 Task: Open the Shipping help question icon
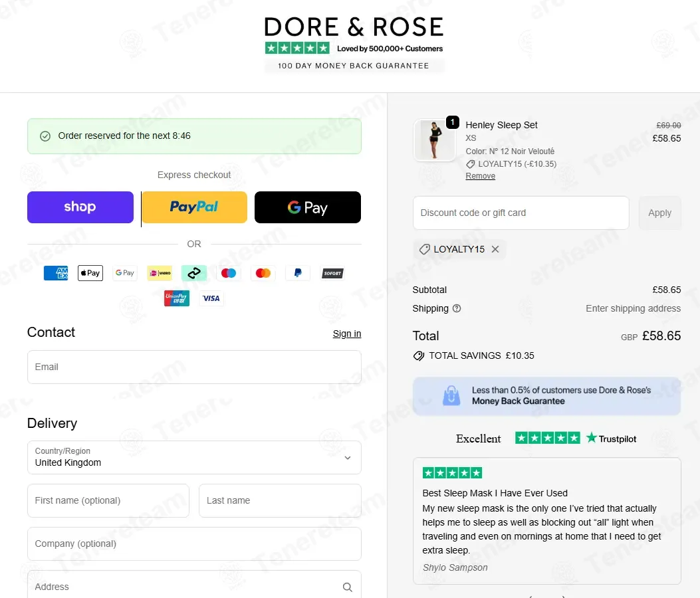point(457,308)
